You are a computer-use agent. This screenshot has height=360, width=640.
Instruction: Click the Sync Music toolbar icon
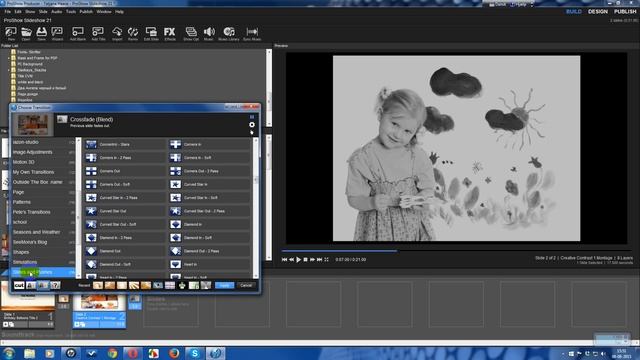252,33
